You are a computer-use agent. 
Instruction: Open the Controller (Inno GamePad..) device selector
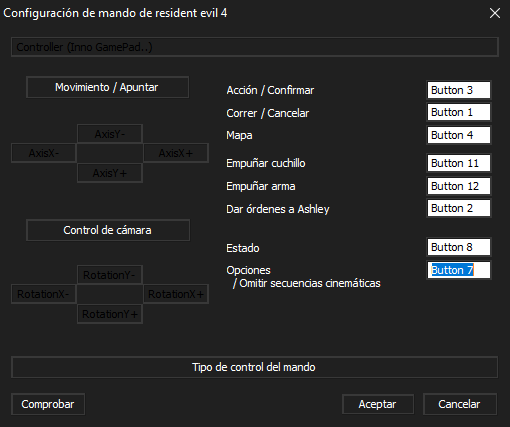255,47
